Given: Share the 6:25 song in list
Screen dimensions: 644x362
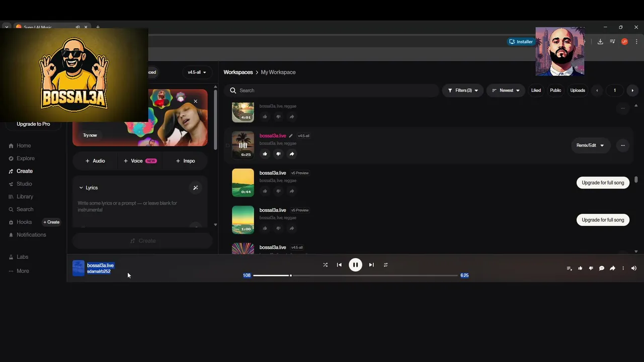Looking at the screenshot, I should 292,154.
